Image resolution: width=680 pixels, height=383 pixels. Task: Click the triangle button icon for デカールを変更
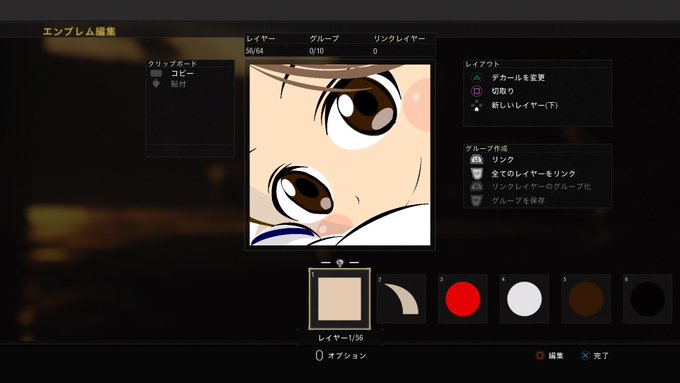point(476,78)
